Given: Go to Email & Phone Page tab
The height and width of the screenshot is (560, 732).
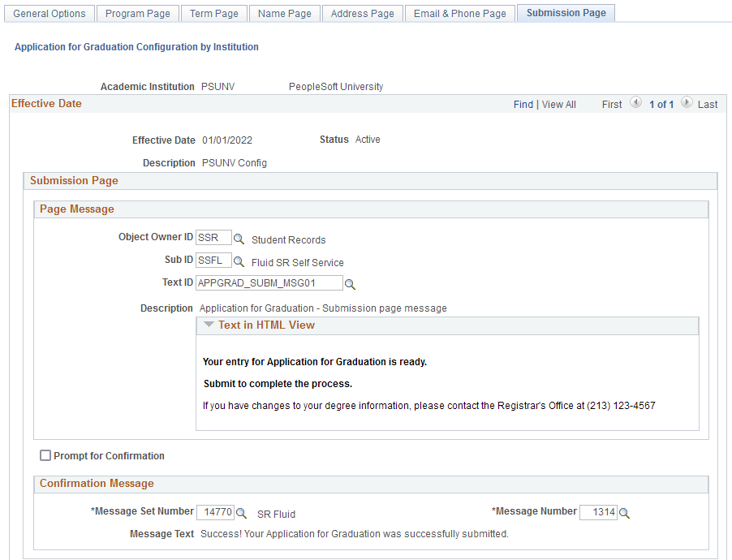Looking at the screenshot, I should 460,14.
